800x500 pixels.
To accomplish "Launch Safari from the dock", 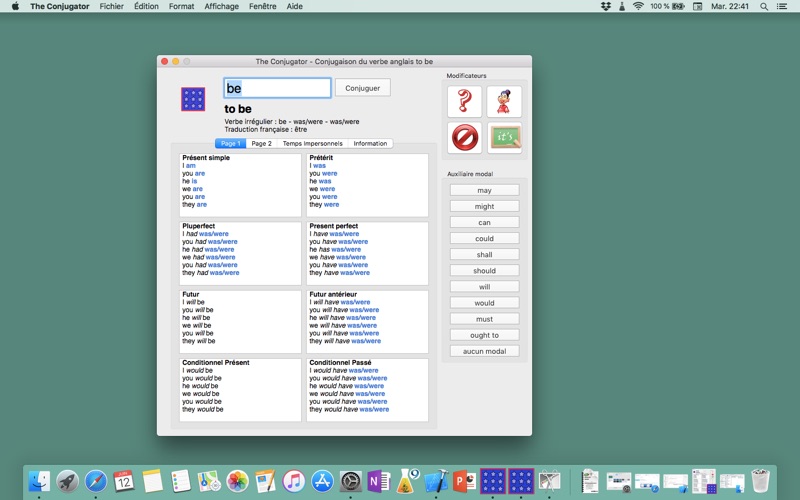I will point(96,481).
